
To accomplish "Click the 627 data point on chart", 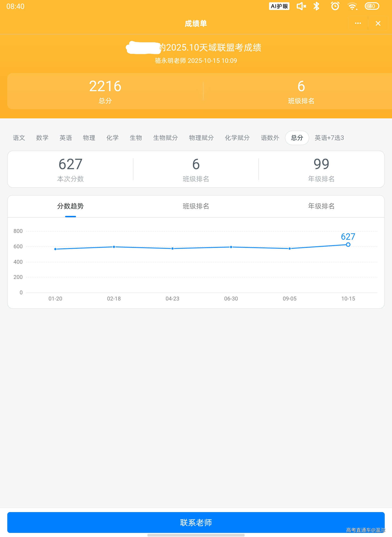I will (x=348, y=244).
